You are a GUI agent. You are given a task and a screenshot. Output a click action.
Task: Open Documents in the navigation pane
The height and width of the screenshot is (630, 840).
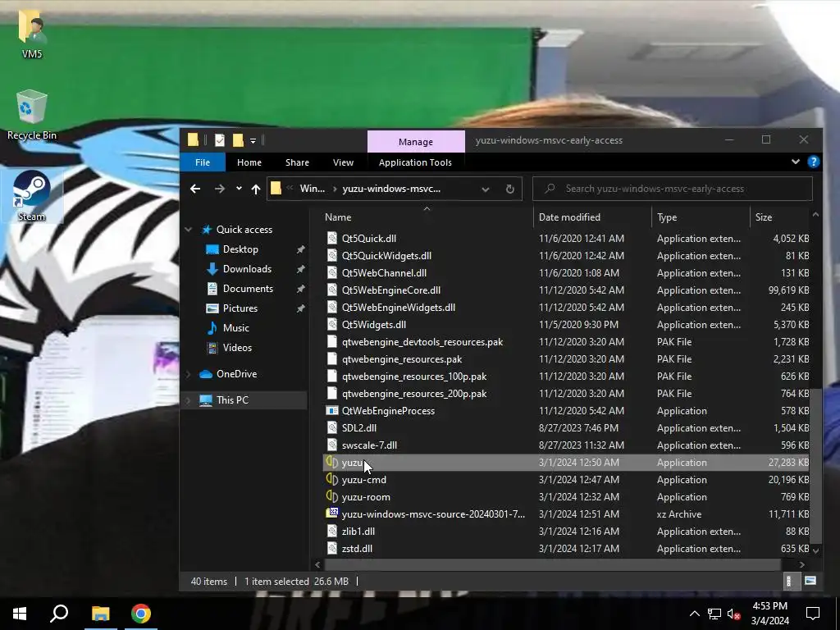(248, 289)
